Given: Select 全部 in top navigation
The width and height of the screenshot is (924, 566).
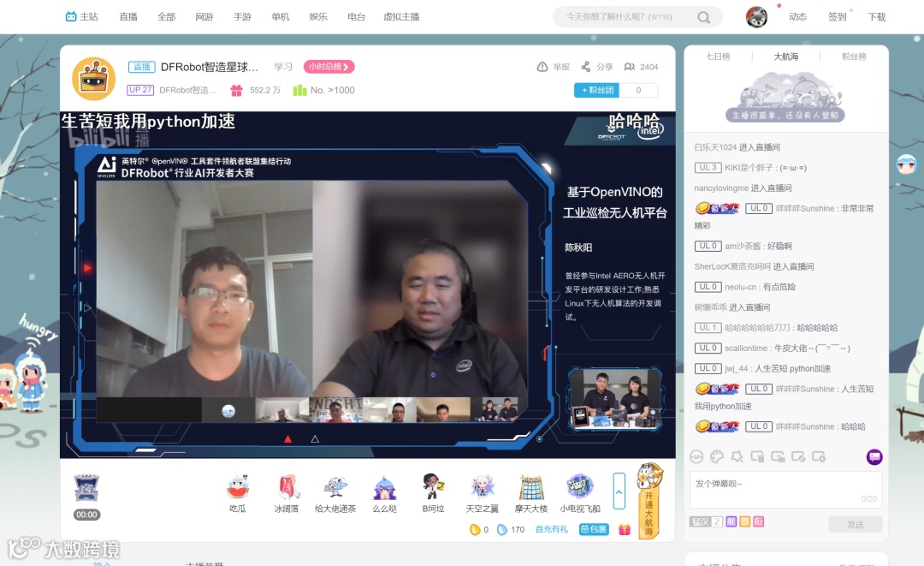Looking at the screenshot, I should click(166, 16).
